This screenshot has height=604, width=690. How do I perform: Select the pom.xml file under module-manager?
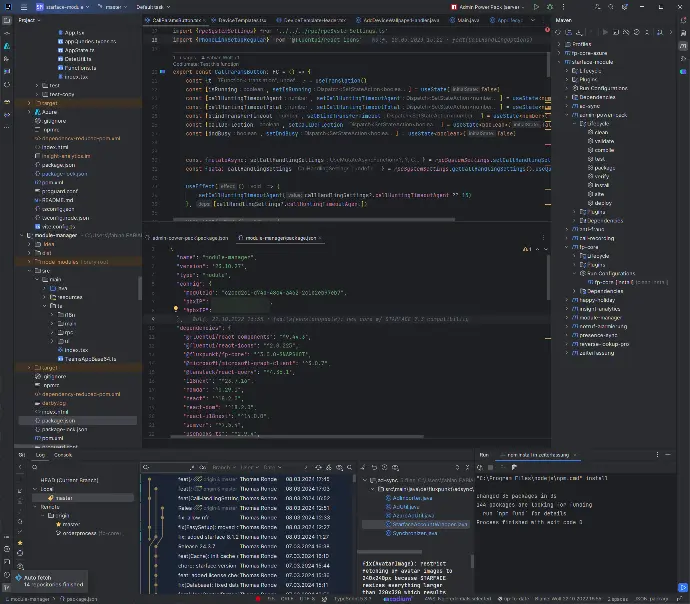[x=49, y=438]
